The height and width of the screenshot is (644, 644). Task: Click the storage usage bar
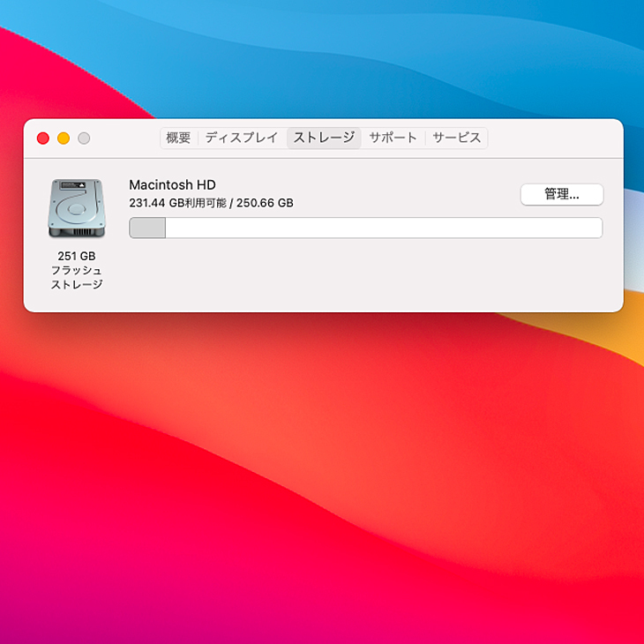(x=365, y=228)
